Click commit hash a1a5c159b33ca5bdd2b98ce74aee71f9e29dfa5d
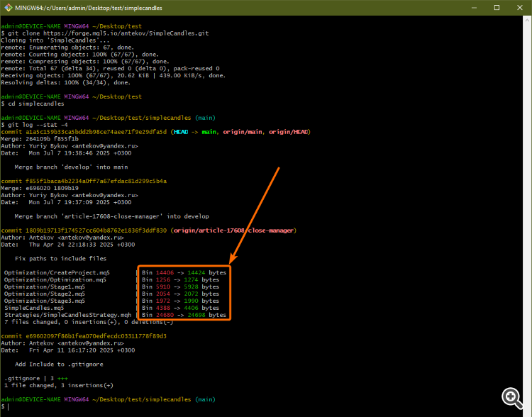The height and width of the screenshot is (417, 532). (96, 132)
